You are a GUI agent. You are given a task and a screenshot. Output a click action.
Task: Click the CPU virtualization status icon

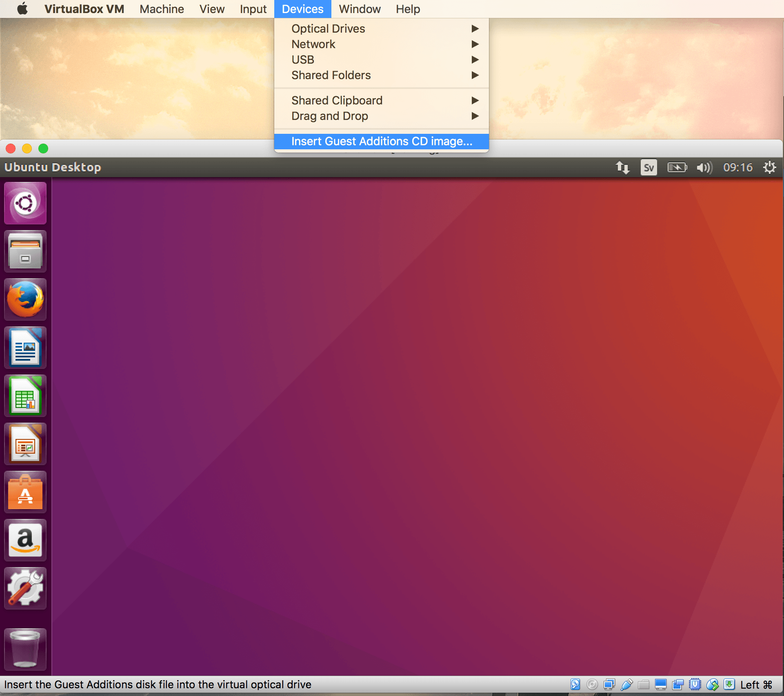[695, 684]
